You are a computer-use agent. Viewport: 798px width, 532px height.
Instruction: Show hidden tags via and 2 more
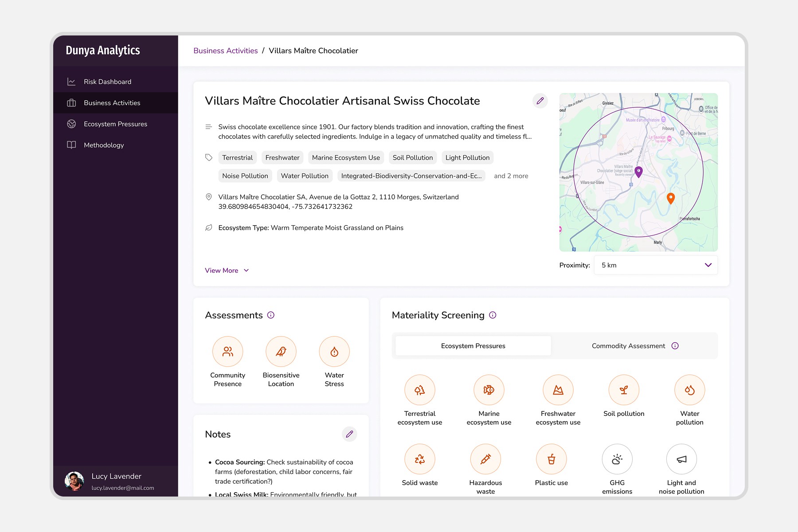click(511, 176)
